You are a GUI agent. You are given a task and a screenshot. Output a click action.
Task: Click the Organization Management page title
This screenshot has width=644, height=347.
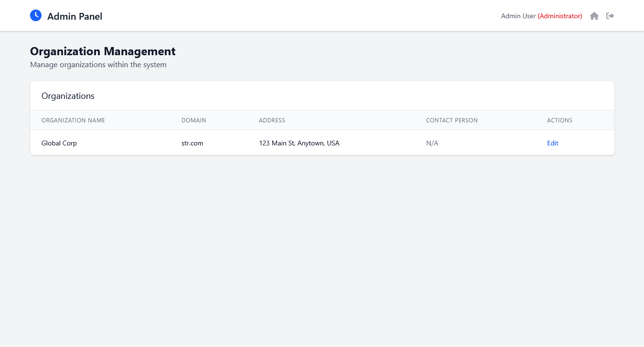click(102, 51)
